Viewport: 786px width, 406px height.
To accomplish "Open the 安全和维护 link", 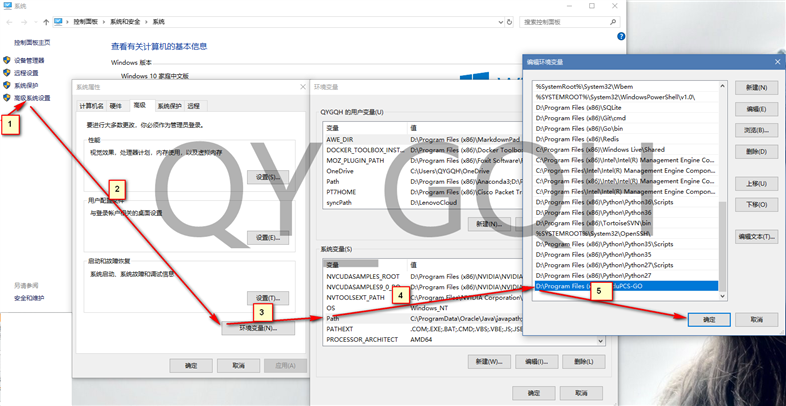I will tap(29, 298).
